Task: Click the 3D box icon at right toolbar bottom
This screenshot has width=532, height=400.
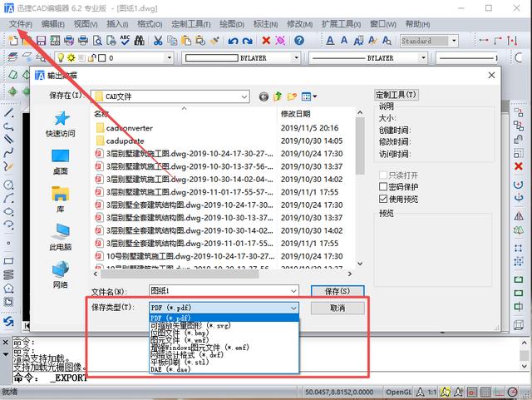Action: [519, 325]
